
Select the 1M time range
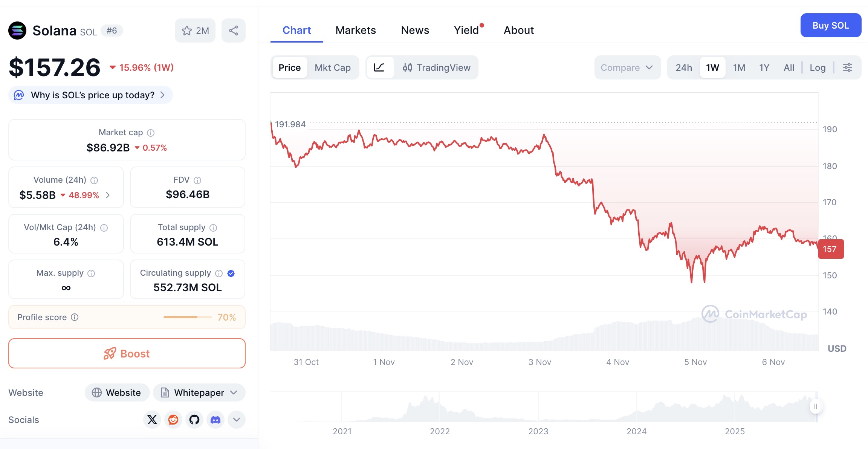(x=739, y=67)
